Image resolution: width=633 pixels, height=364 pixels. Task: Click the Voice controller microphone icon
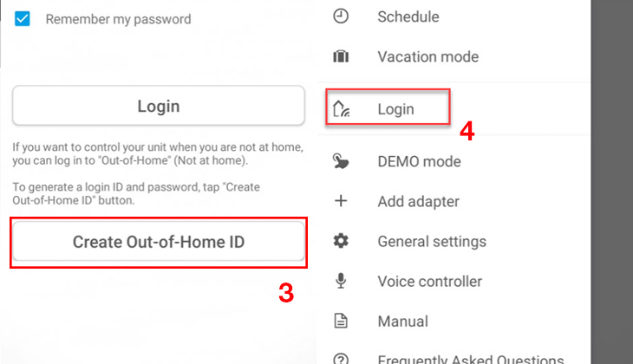point(341,281)
